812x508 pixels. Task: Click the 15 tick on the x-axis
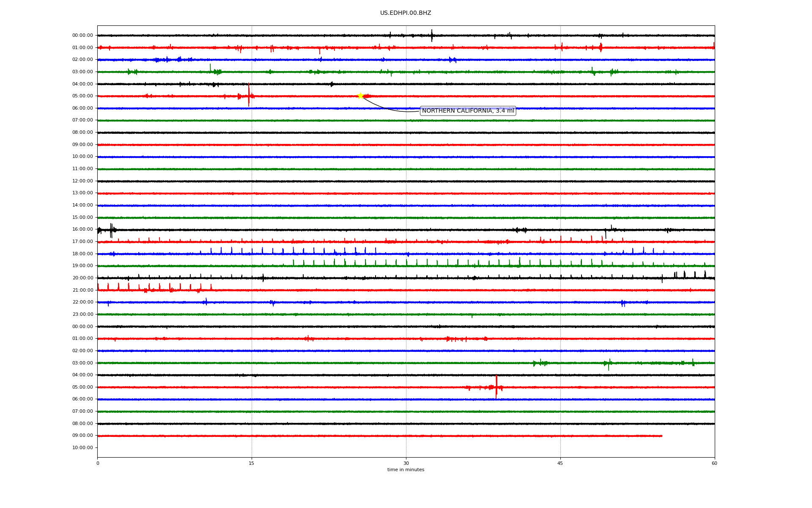coord(252,463)
